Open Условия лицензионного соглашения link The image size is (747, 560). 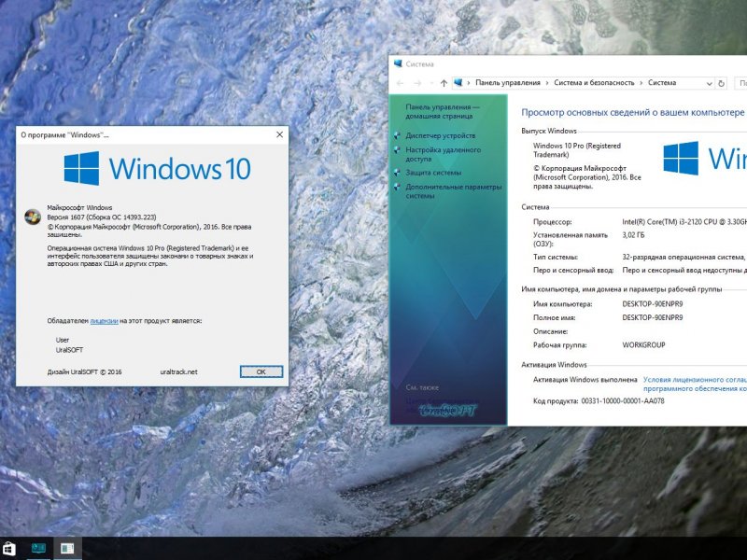695,385
